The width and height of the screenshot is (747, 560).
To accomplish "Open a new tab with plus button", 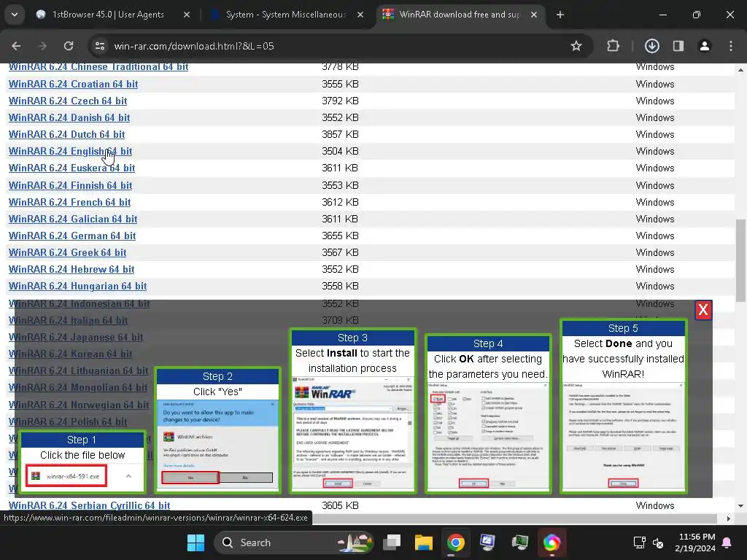I will point(560,15).
